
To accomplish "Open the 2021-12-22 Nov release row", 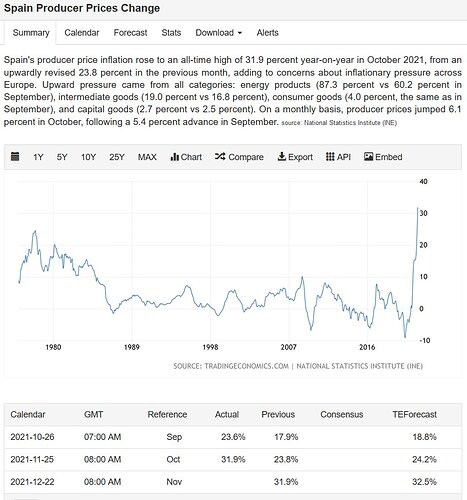I will (x=233, y=482).
